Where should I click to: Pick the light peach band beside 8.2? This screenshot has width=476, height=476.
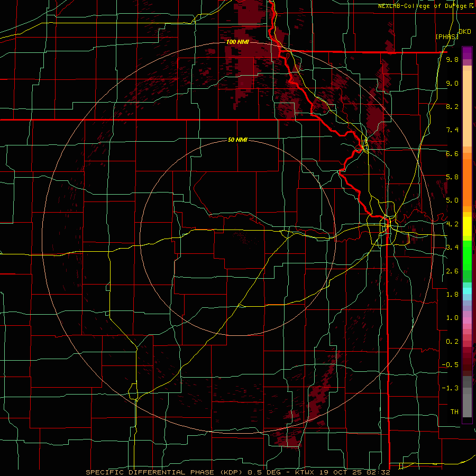tap(467, 109)
